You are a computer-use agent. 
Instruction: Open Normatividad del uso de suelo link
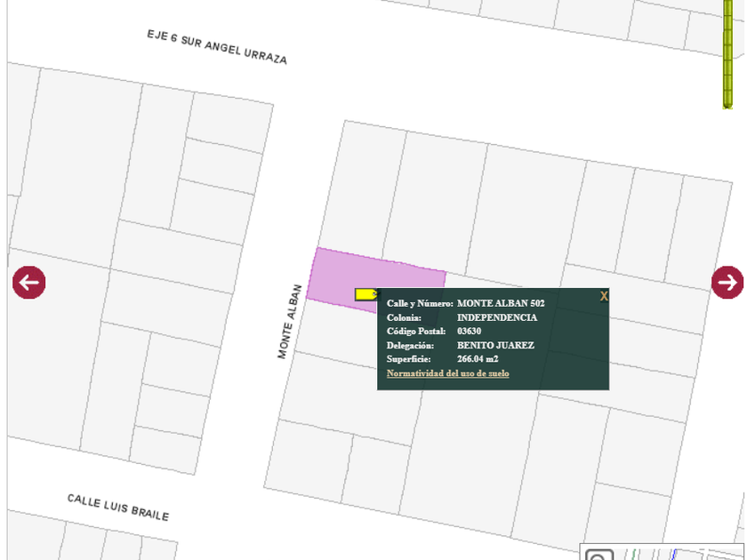(447, 373)
